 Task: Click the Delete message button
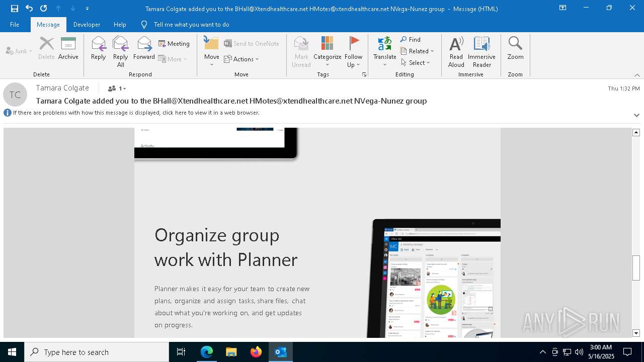46,48
